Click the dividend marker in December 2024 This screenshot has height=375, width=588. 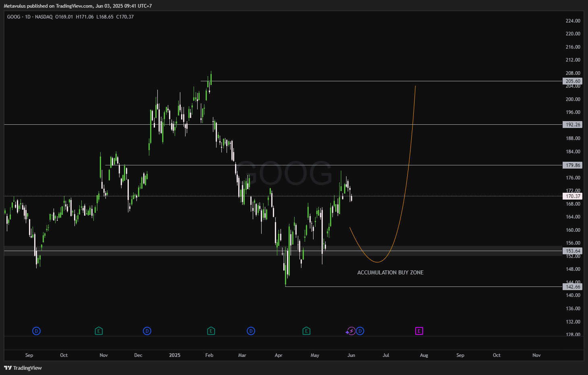point(147,331)
